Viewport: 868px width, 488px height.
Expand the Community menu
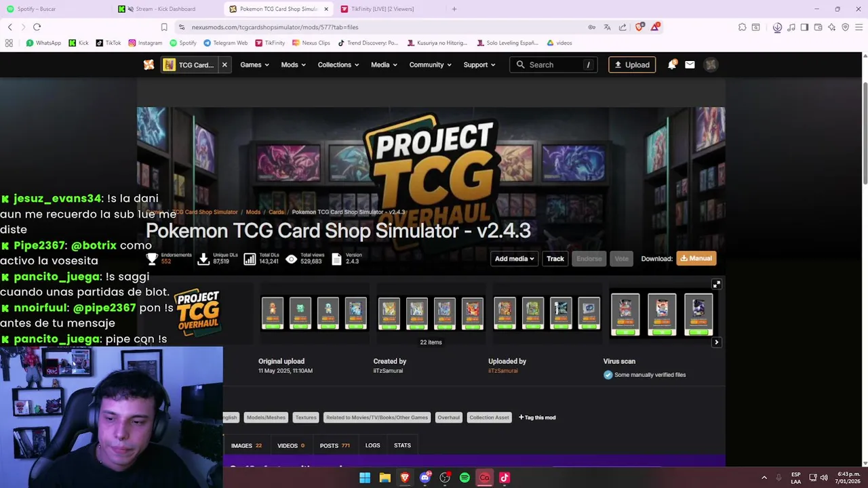pyautogui.click(x=431, y=64)
